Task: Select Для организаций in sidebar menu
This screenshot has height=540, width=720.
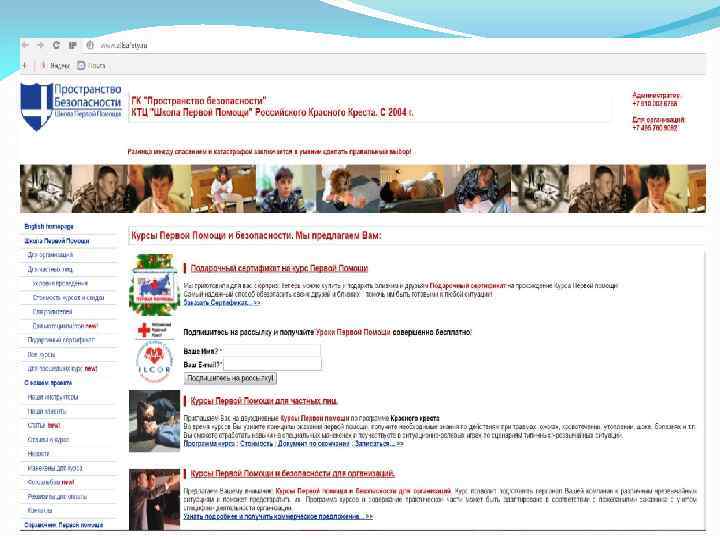Action: point(50,255)
